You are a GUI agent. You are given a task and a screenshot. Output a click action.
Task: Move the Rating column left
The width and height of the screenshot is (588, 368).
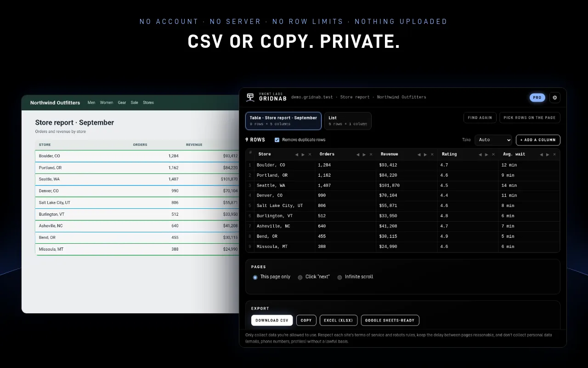481,155
